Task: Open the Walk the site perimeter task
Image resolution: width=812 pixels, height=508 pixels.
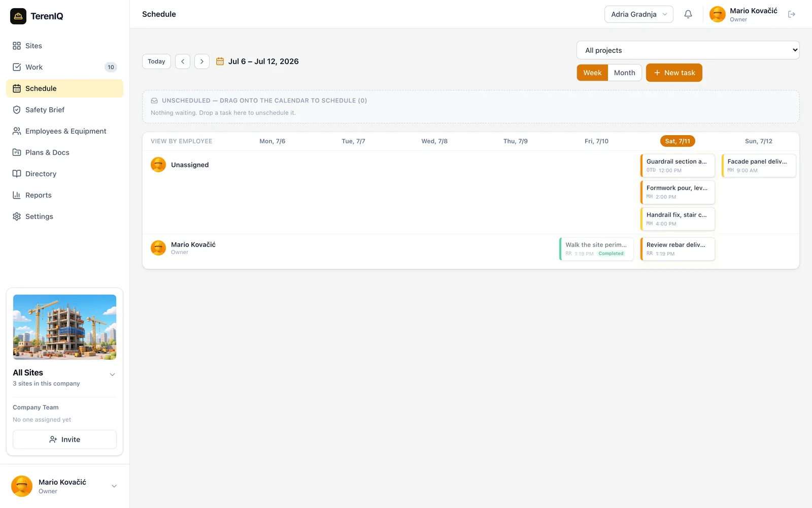Action: (596, 249)
